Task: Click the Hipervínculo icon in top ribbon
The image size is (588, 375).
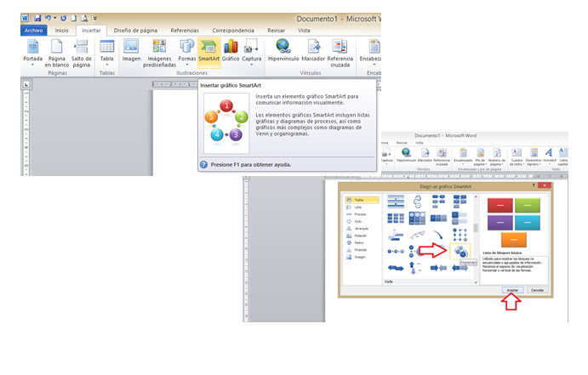Action: coord(282,52)
